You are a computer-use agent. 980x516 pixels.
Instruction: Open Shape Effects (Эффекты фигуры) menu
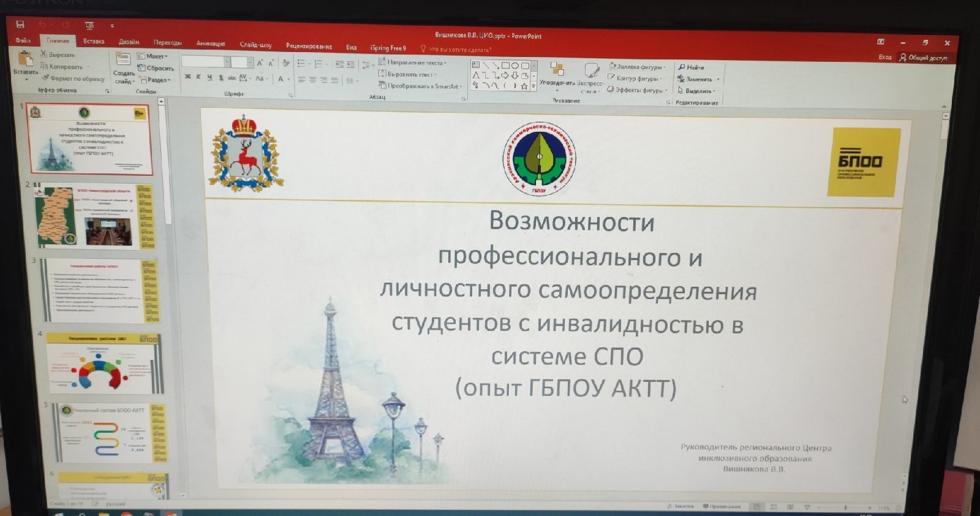637,90
